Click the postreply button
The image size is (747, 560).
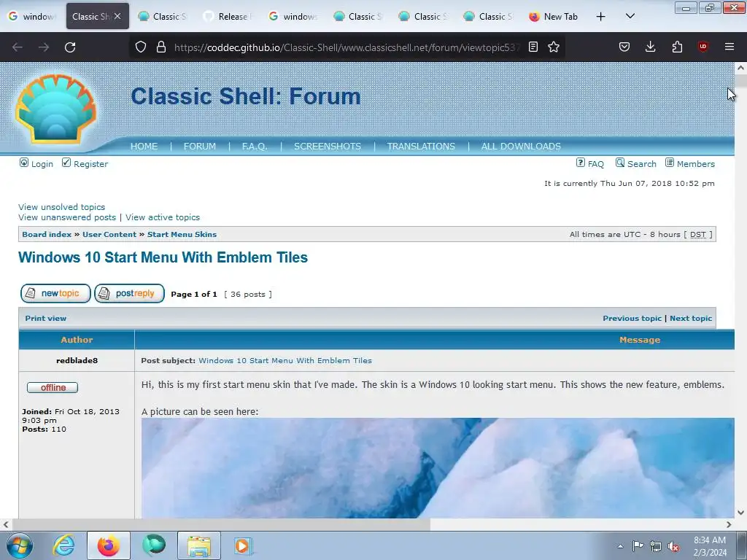pos(129,293)
